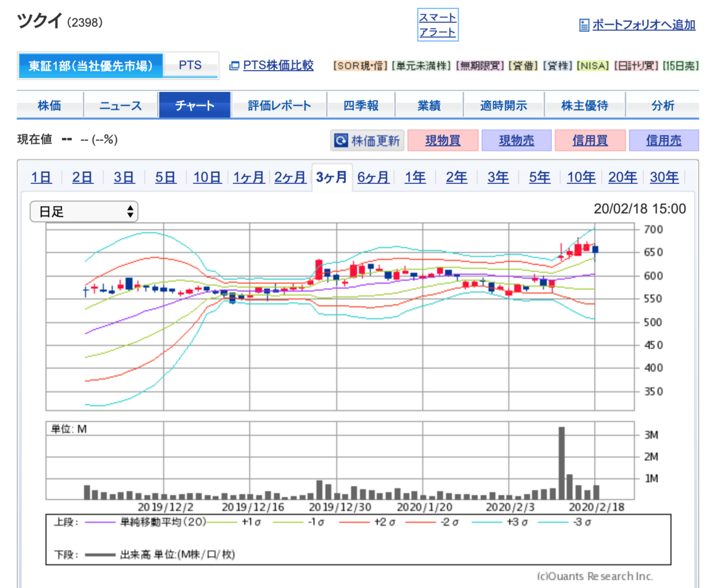Show the 5日 chart period

click(x=166, y=177)
